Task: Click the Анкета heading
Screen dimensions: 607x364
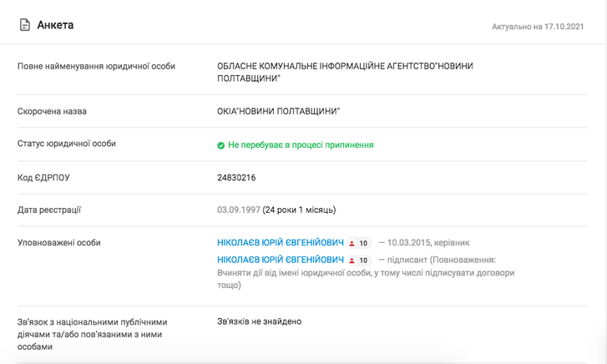Action: pyautogui.click(x=55, y=25)
